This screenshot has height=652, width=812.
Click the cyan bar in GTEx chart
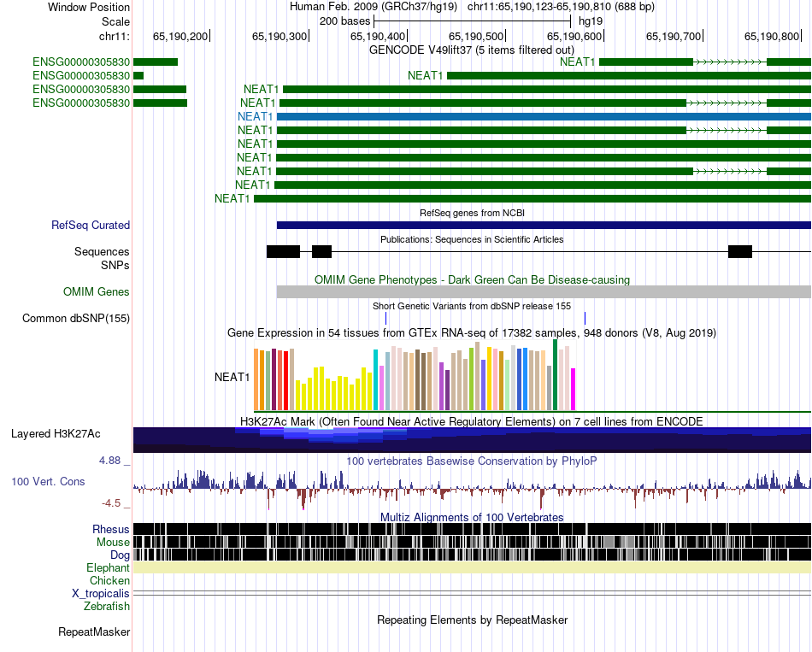(376, 379)
